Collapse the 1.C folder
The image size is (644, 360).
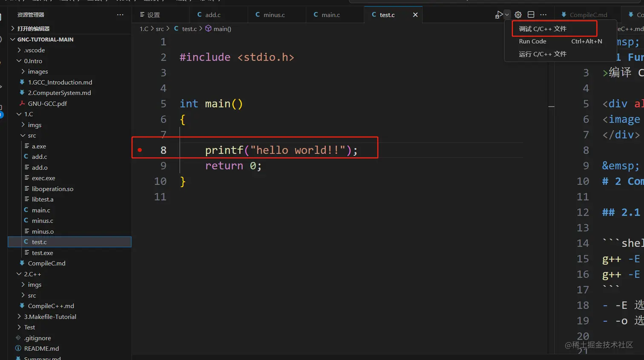coord(70,114)
